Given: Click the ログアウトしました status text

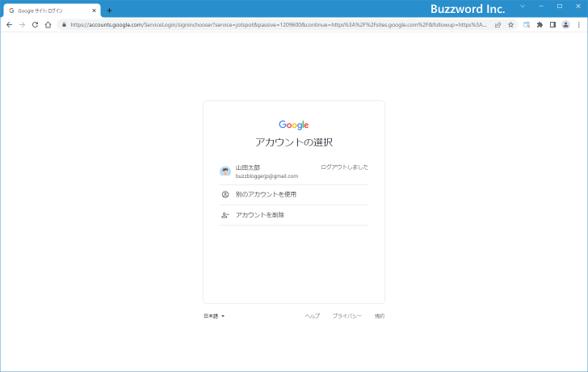Looking at the screenshot, I should (344, 167).
